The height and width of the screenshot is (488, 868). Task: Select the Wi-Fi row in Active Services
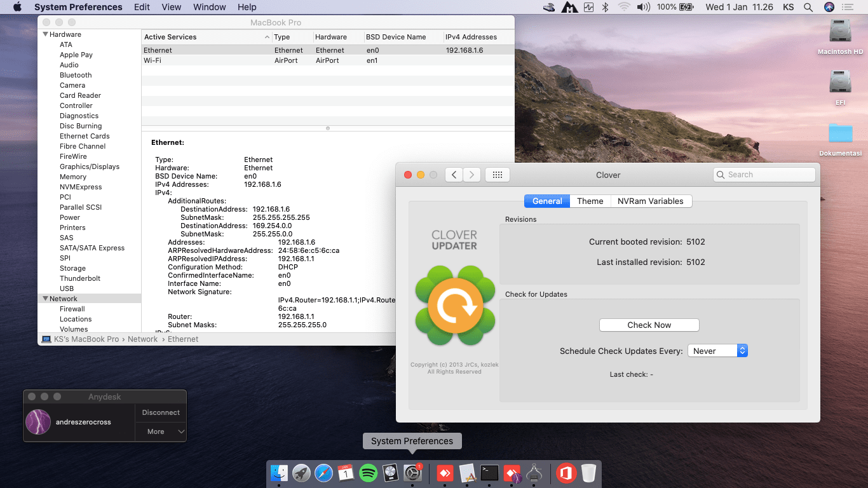(x=328, y=60)
